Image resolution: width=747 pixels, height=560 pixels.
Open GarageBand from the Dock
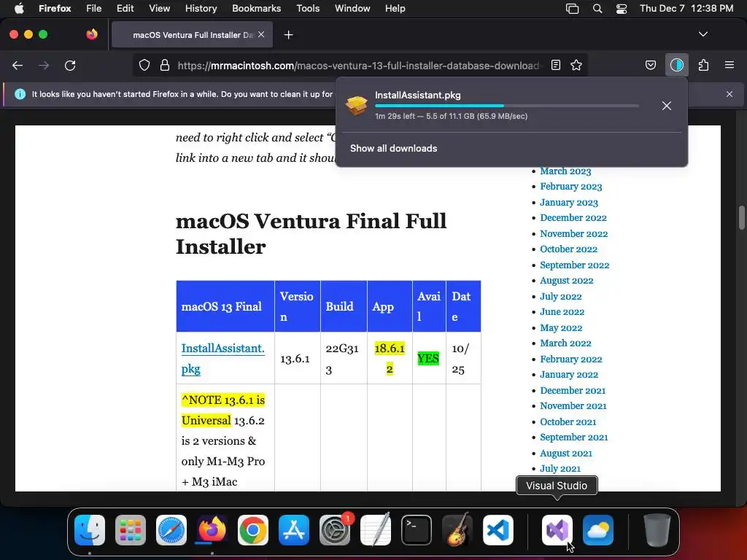tap(457, 530)
